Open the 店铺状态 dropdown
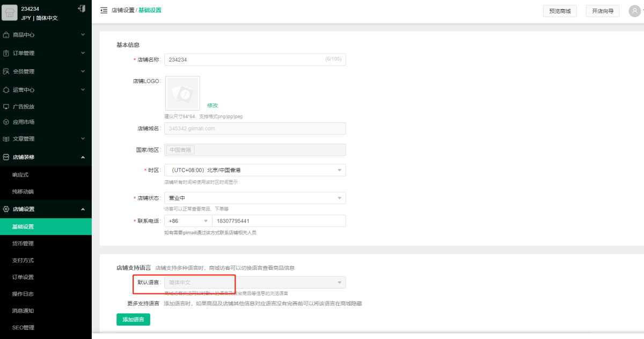 click(255, 198)
